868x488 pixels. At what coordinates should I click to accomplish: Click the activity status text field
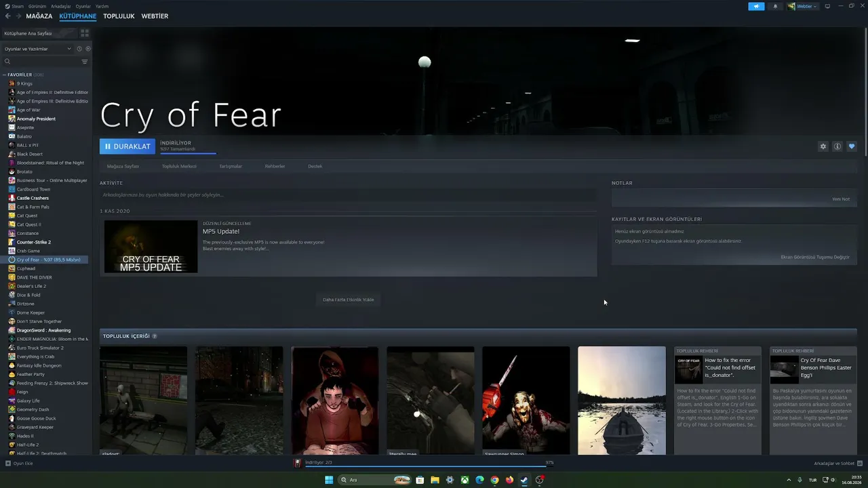(349, 195)
